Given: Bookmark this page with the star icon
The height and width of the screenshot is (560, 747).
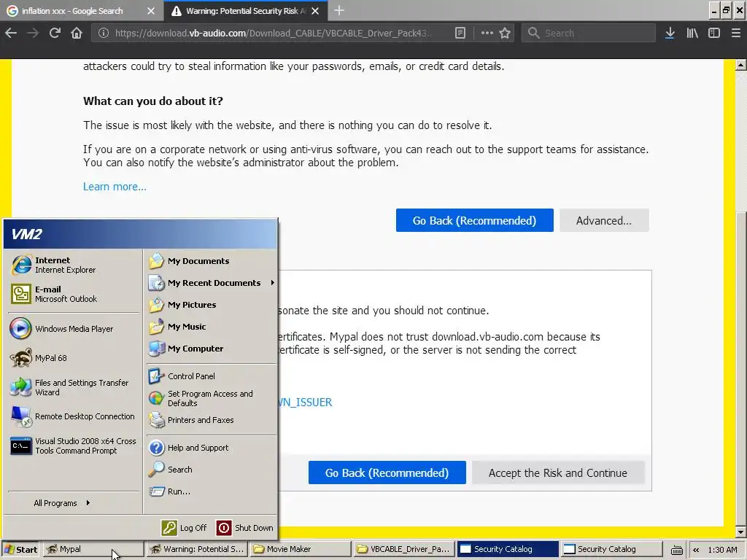Looking at the screenshot, I should [505, 33].
